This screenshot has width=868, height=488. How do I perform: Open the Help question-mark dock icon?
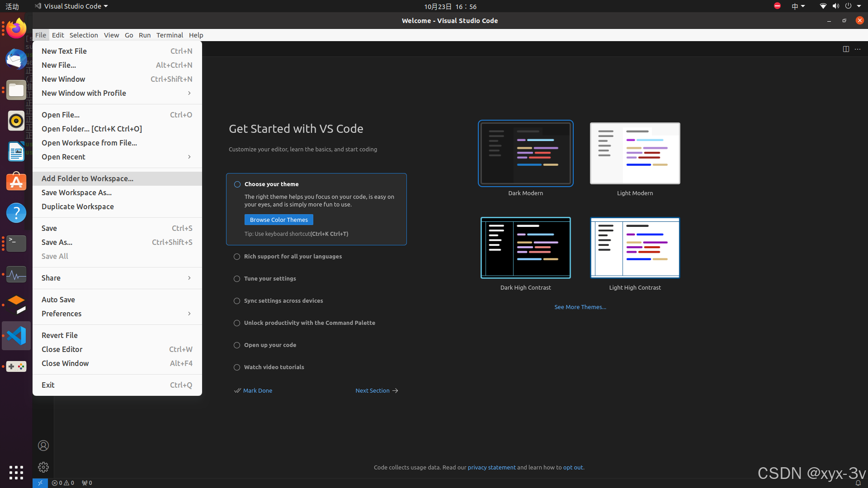coord(16,213)
